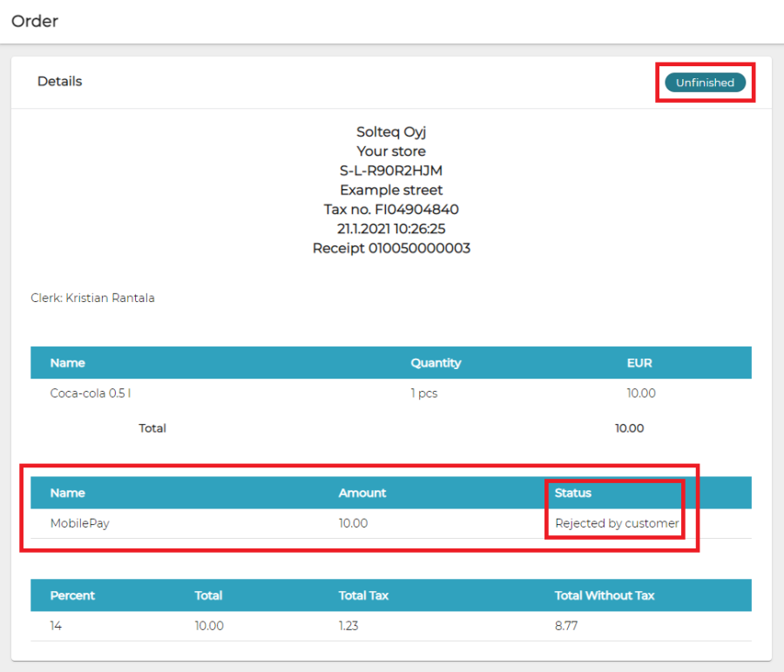Click the MobilePay payment name
This screenshot has width=784, height=672.
click(78, 523)
